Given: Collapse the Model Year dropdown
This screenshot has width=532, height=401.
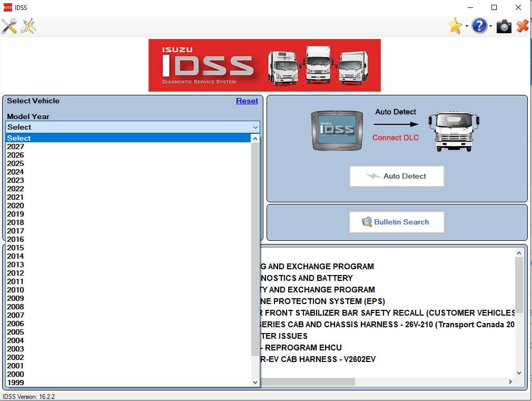Looking at the screenshot, I should pyautogui.click(x=255, y=128).
